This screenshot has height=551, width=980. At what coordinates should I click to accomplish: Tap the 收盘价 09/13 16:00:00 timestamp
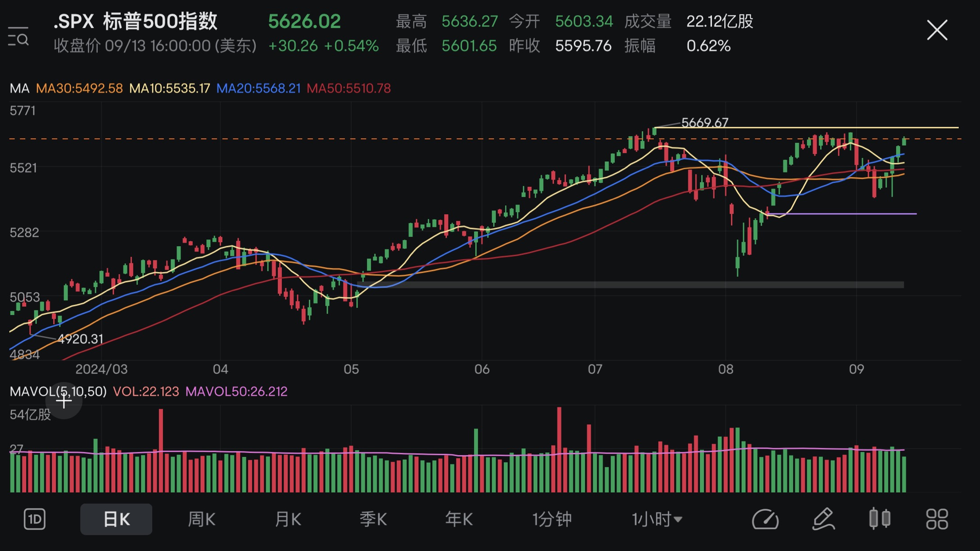click(x=155, y=46)
